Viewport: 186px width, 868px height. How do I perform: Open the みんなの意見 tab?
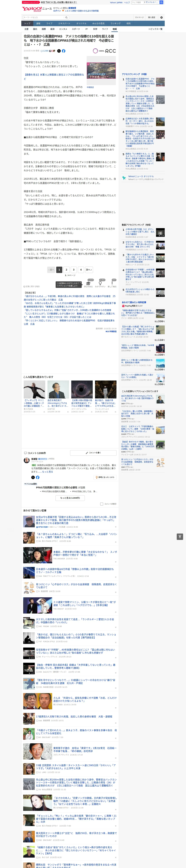coord(98,23)
